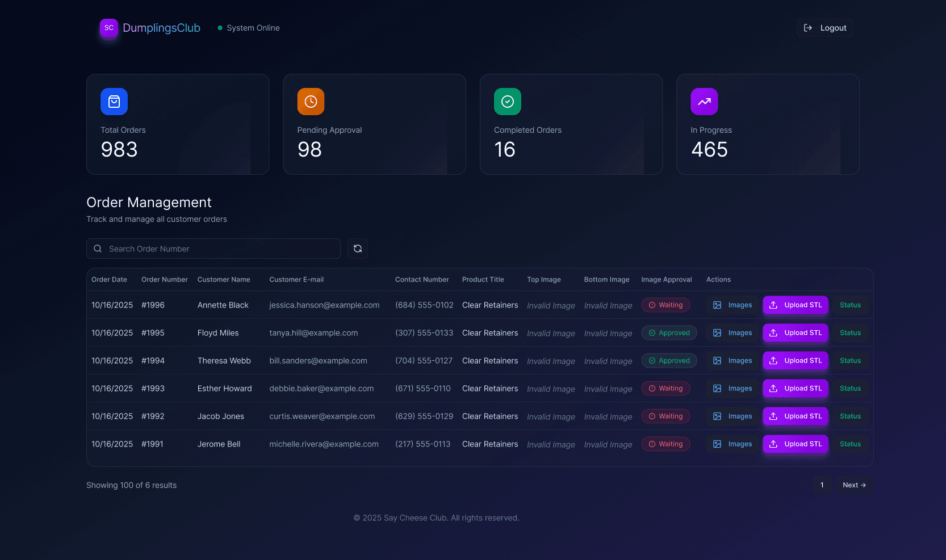Image resolution: width=946 pixels, height=560 pixels.
Task: Click the Search Order Number input field
Action: pyautogui.click(x=213, y=249)
